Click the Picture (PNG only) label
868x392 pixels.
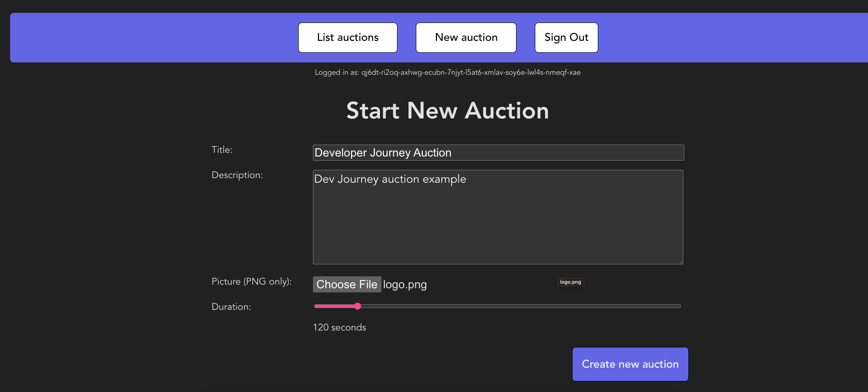(x=251, y=281)
